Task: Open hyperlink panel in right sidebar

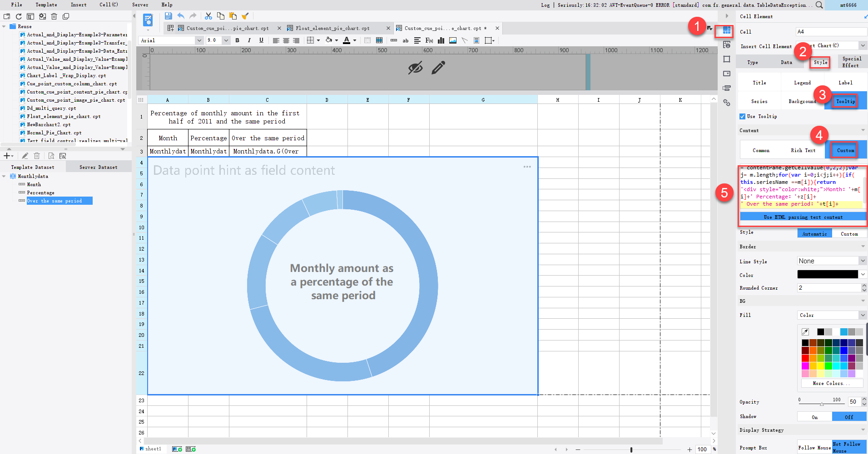Action: 727,103
